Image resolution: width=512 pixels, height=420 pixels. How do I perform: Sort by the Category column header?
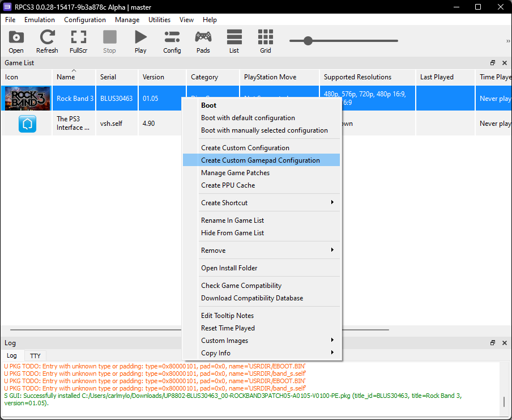(x=213, y=77)
